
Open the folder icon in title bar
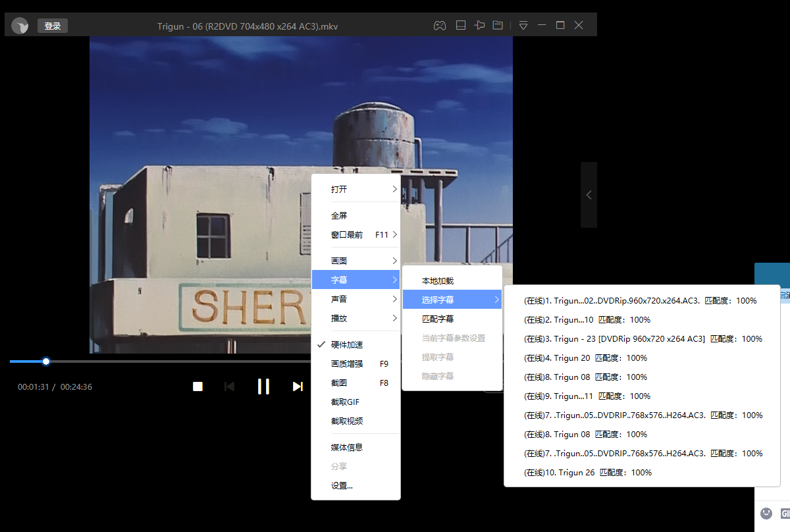pyautogui.click(x=498, y=26)
